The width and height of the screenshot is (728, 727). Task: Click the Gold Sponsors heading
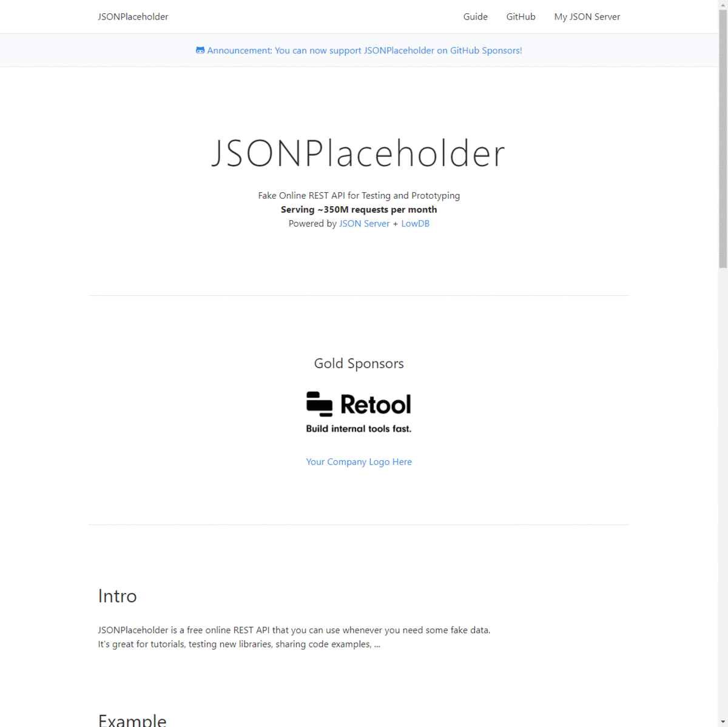point(359,363)
